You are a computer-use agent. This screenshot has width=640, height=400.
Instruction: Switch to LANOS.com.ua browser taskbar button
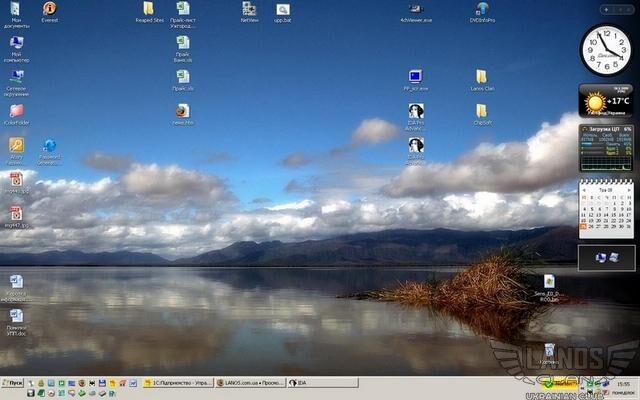[250, 383]
